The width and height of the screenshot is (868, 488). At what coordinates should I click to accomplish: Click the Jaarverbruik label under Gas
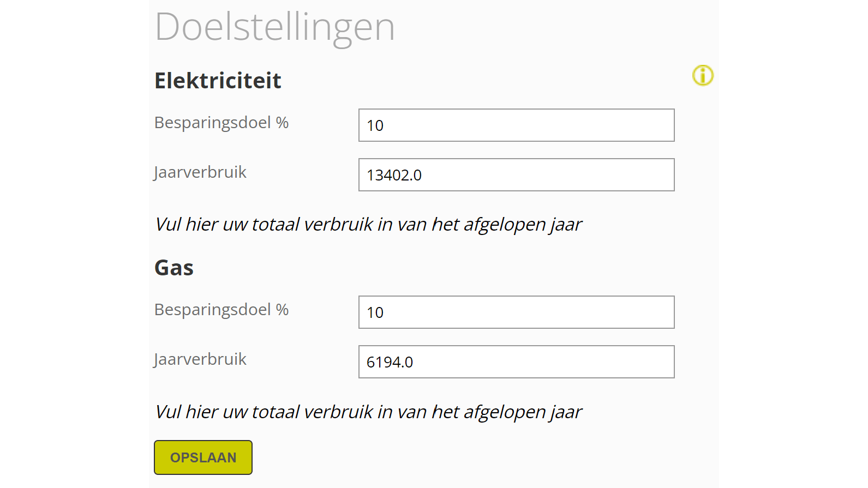tap(200, 359)
